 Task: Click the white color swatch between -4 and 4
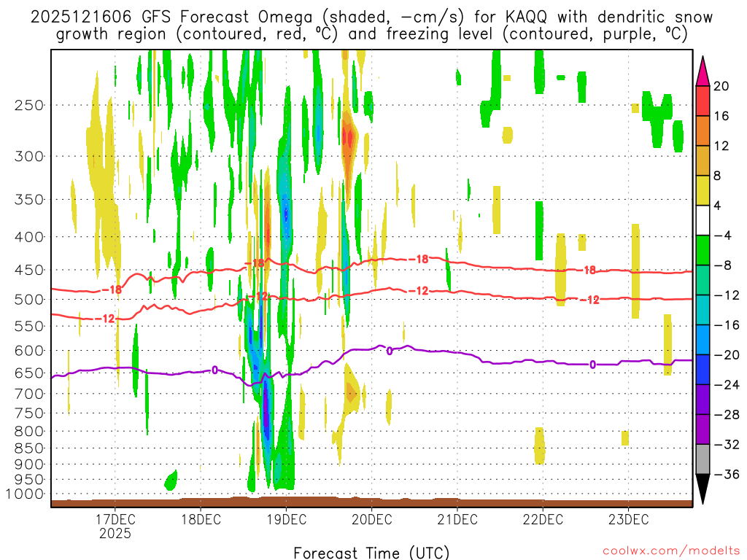[x=703, y=220]
